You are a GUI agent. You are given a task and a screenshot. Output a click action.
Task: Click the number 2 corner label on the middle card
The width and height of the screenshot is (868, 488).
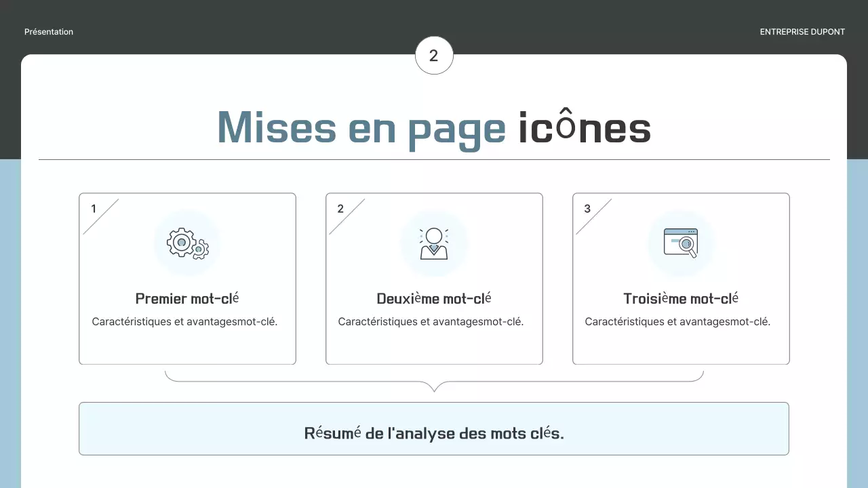340,209
